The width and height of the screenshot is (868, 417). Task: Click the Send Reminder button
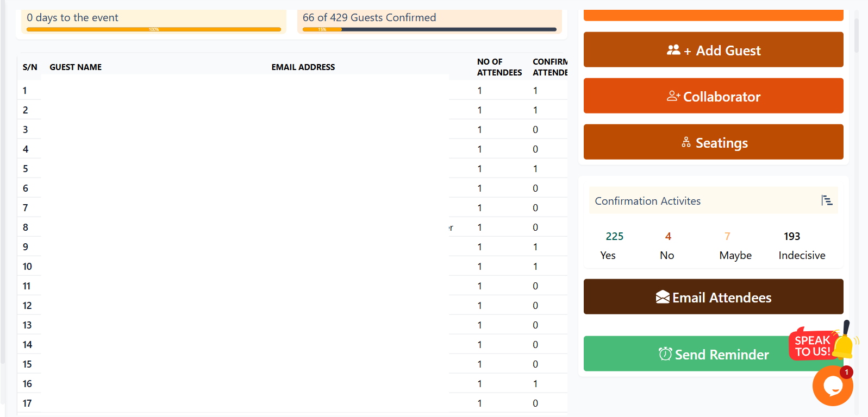pyautogui.click(x=713, y=353)
